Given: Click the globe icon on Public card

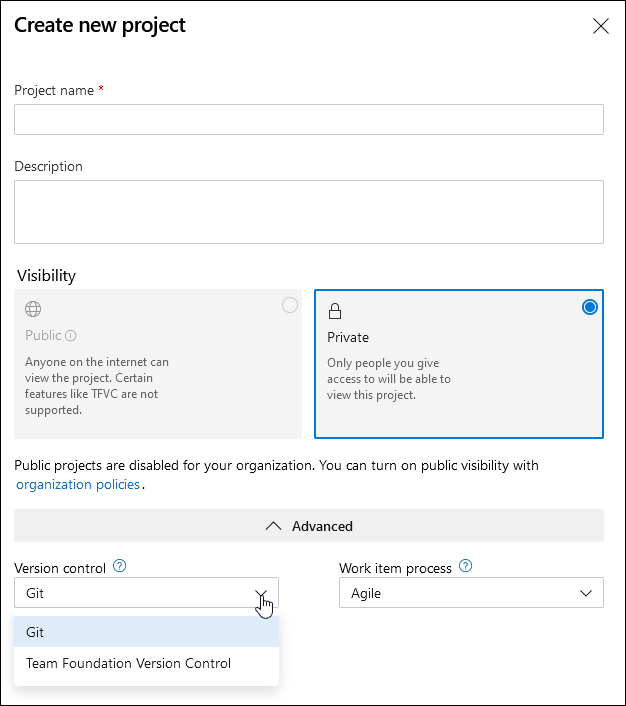Looking at the screenshot, I should pos(33,309).
